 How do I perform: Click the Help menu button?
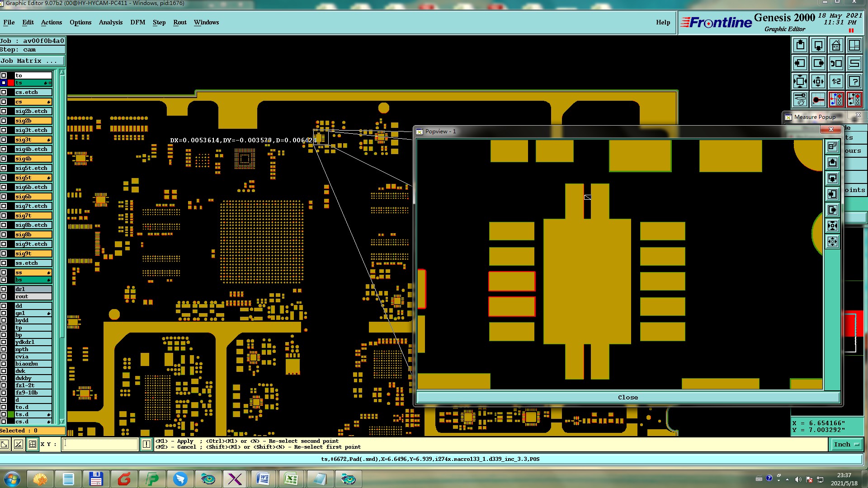point(663,22)
